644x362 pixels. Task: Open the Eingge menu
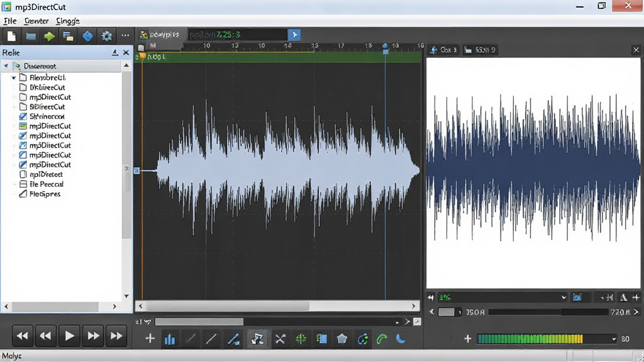[68, 21]
